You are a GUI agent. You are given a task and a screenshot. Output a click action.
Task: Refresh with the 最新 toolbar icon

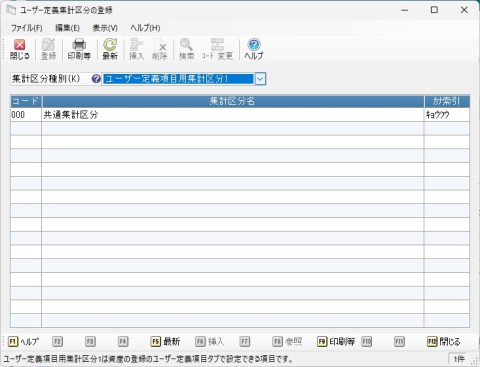pos(110,49)
